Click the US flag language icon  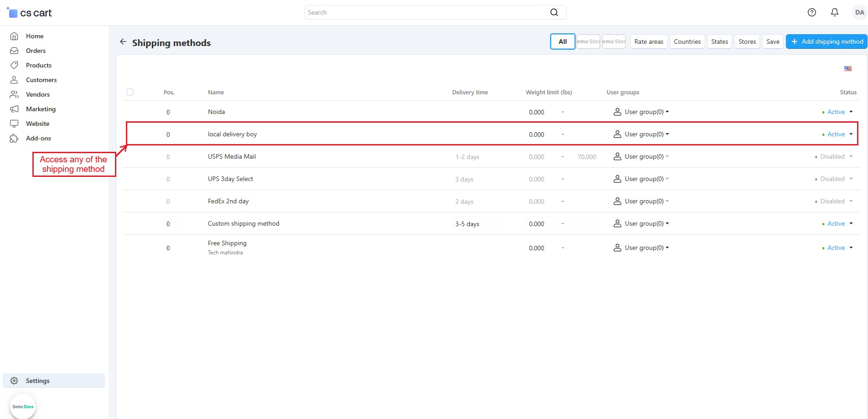click(x=847, y=68)
